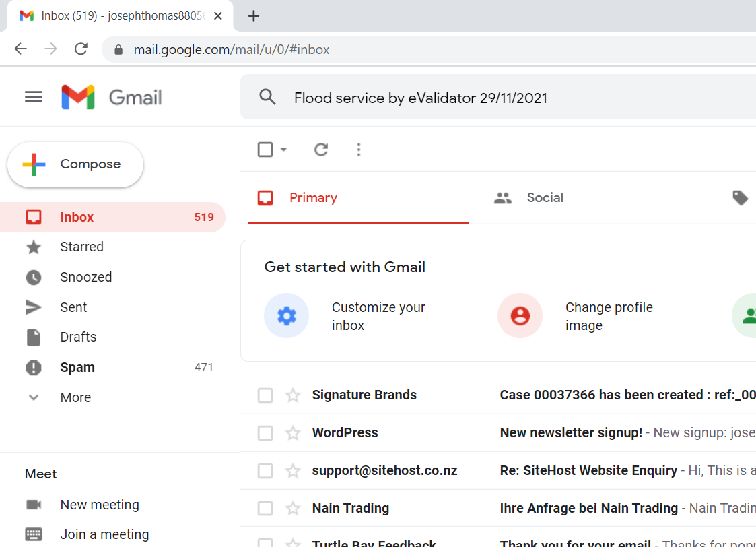Click the search magnifier icon
756x547 pixels.
click(268, 98)
